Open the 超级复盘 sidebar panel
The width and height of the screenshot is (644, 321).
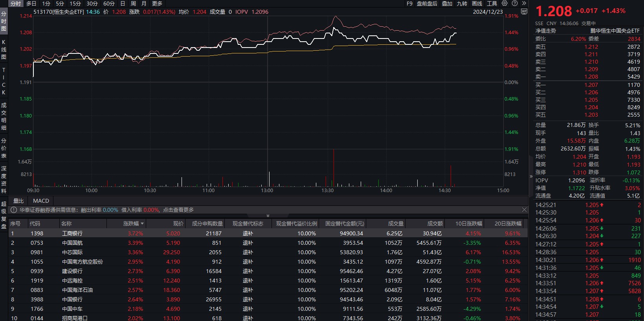[x=4, y=215]
